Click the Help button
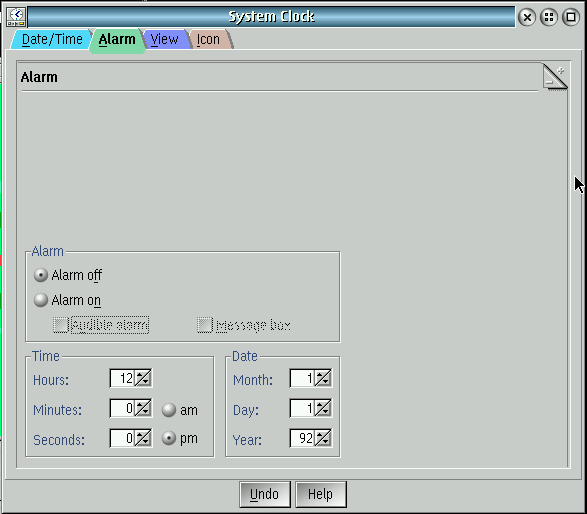587x514 pixels. pos(320,494)
